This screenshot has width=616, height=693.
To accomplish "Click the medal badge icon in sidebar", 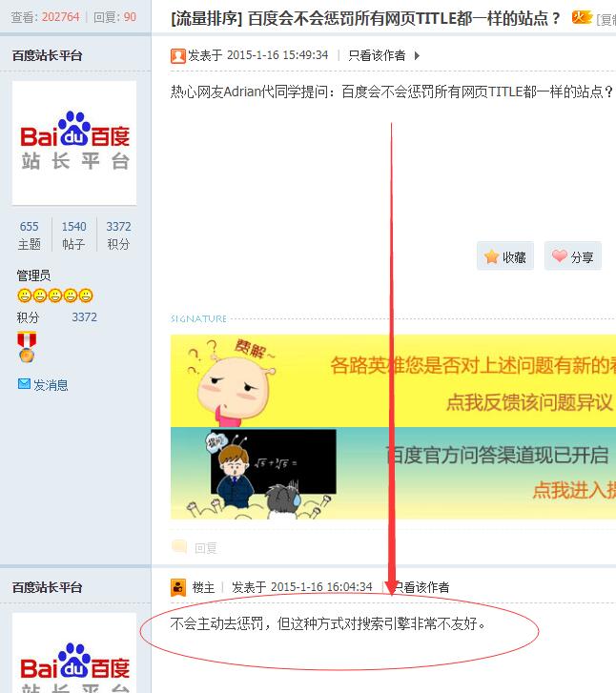I will (x=27, y=347).
